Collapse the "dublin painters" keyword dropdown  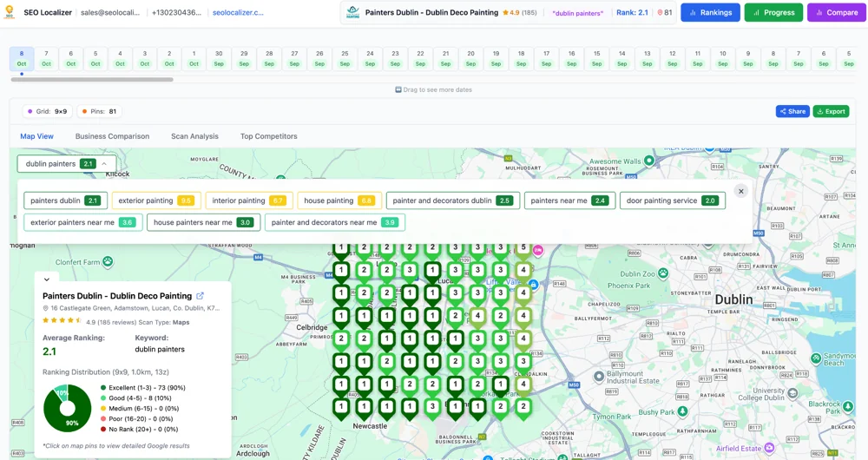[104, 163]
